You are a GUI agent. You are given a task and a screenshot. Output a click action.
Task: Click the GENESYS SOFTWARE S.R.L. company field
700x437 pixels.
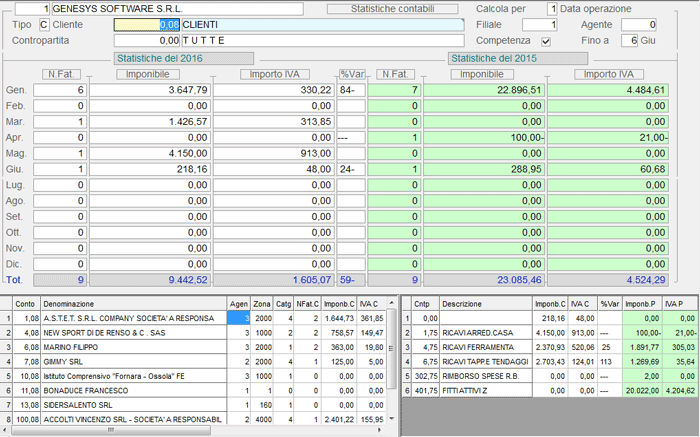tap(178, 8)
